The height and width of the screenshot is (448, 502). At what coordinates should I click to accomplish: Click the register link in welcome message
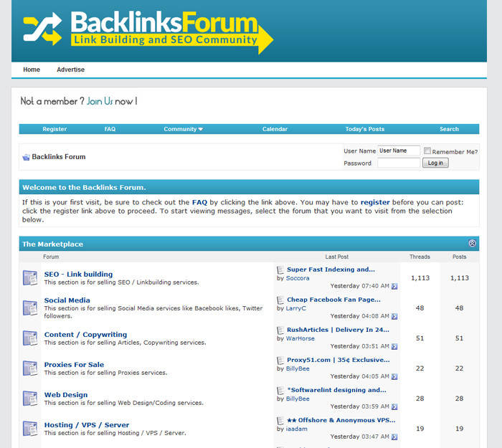(375, 202)
